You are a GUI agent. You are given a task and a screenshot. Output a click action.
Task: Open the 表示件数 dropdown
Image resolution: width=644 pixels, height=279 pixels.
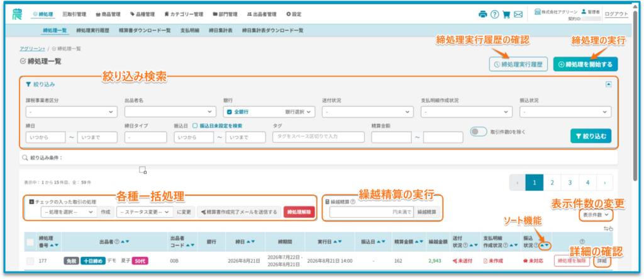595,214
